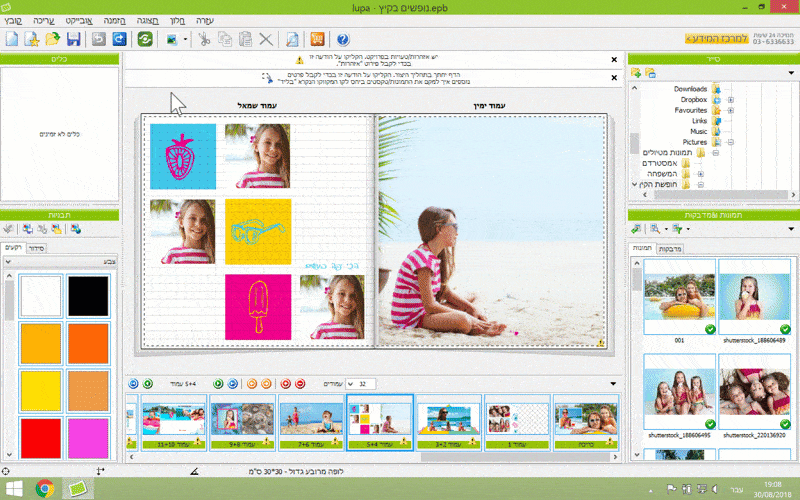Click the Undo arrow in the toolbar

point(99,39)
